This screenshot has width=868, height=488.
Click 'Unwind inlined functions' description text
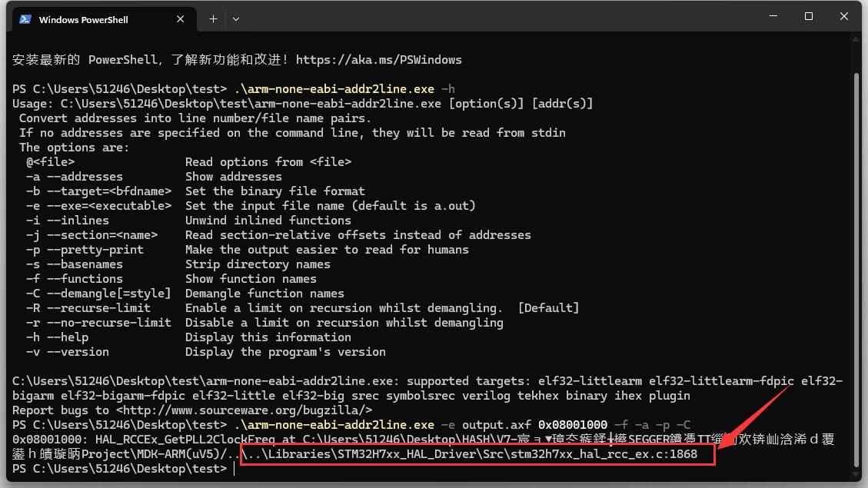[268, 221]
